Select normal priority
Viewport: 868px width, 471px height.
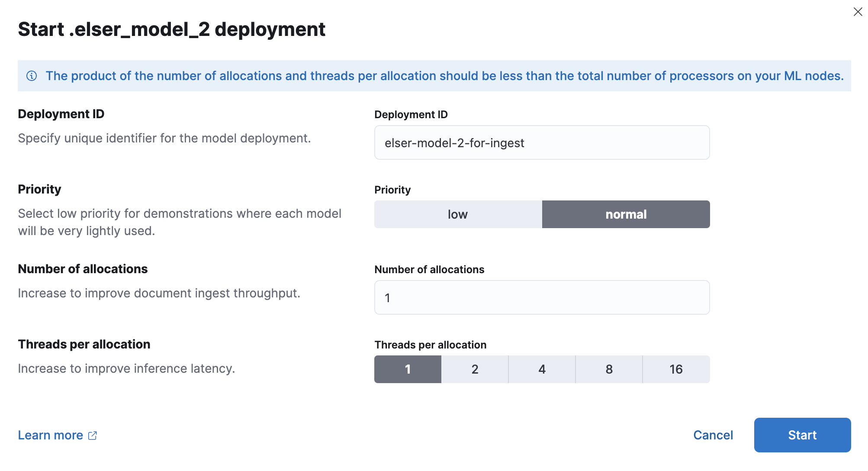click(626, 214)
